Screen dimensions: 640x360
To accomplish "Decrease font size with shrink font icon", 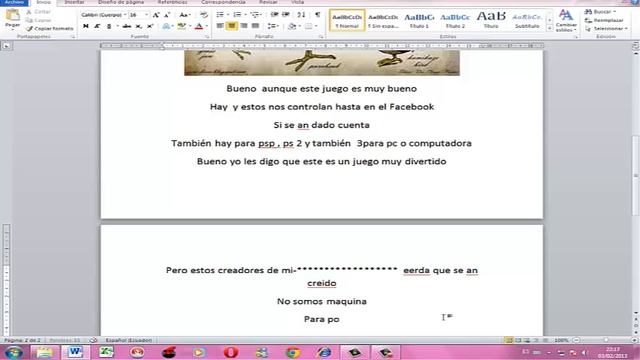I will tap(167, 15).
